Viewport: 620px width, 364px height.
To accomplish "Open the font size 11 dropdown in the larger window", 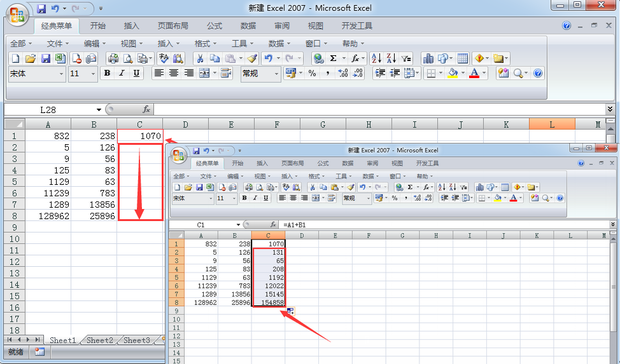I will 93,74.
